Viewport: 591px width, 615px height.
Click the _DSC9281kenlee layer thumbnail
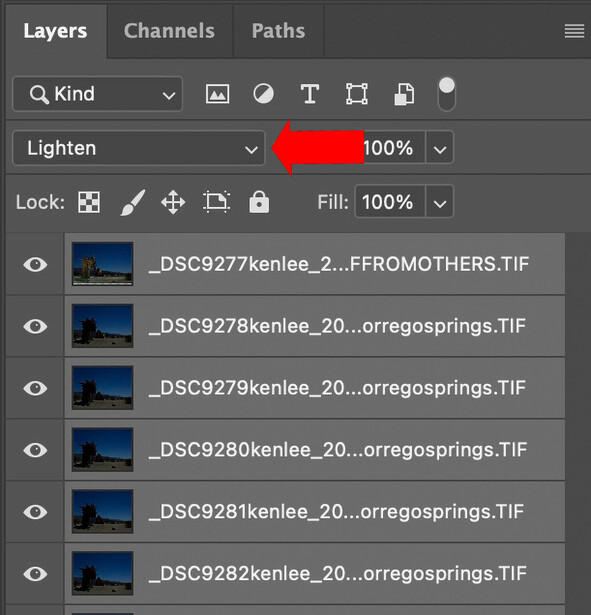click(x=103, y=511)
